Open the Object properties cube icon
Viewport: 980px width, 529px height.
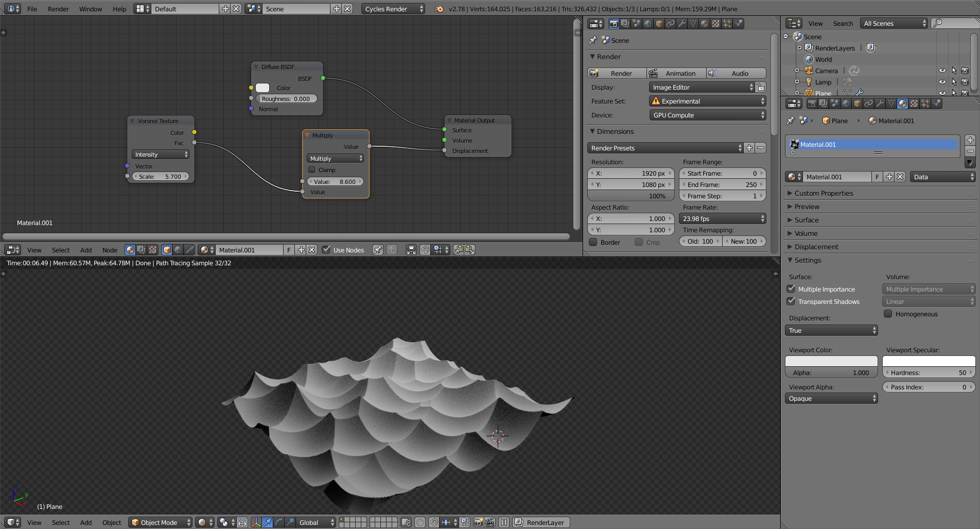coord(858,103)
